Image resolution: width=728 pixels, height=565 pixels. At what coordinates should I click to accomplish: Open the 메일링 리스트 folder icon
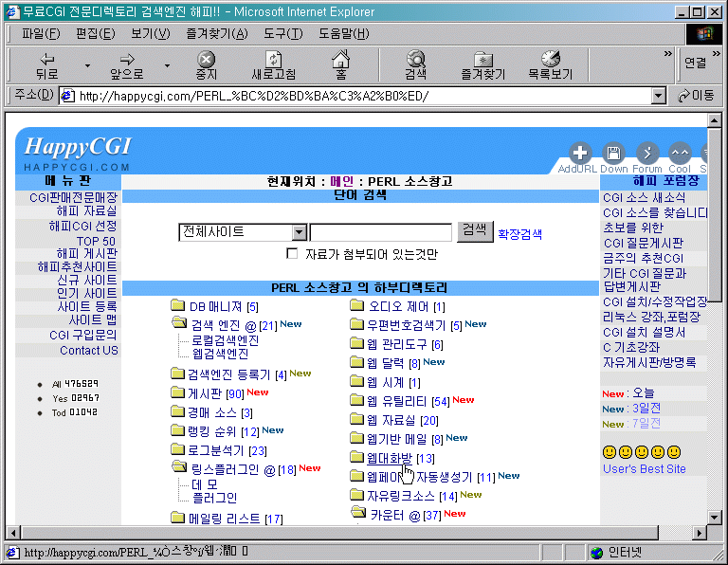(178, 517)
